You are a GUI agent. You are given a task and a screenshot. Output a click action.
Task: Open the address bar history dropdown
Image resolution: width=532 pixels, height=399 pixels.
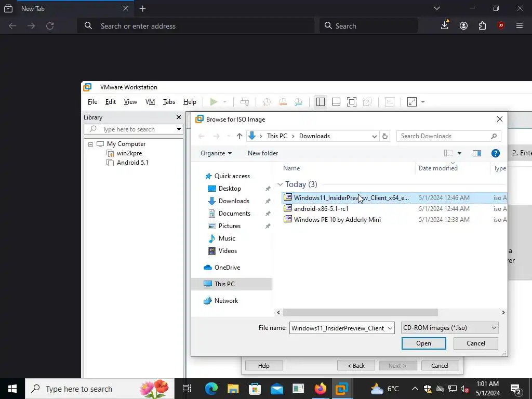(x=374, y=137)
